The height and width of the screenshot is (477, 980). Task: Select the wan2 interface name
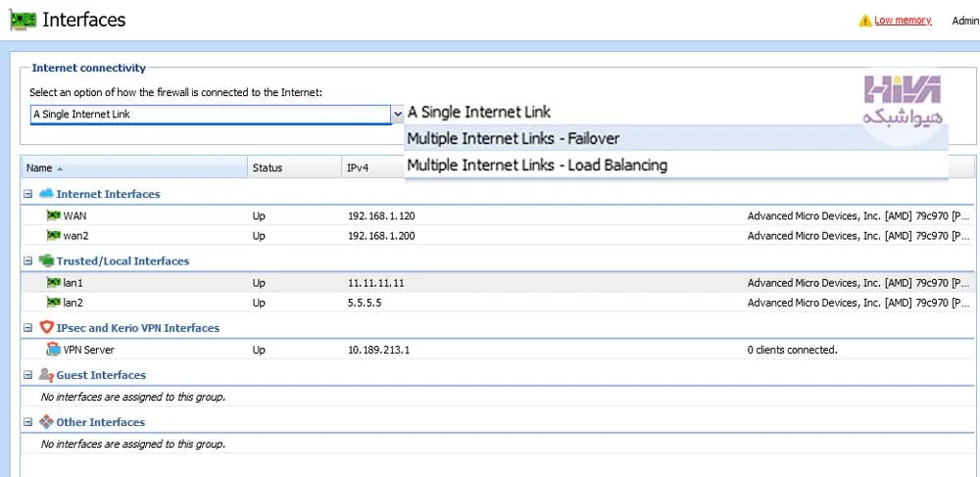[76, 235]
